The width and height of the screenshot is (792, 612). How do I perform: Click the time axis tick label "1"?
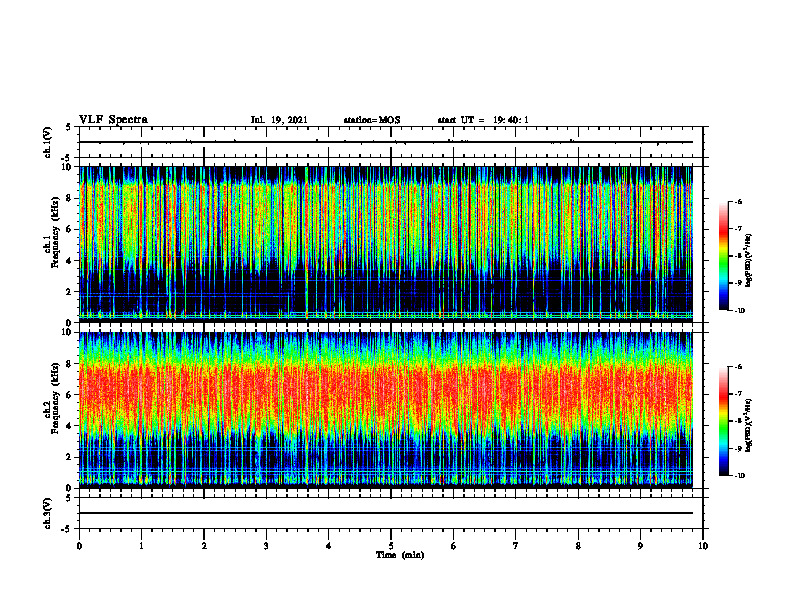coord(141,546)
